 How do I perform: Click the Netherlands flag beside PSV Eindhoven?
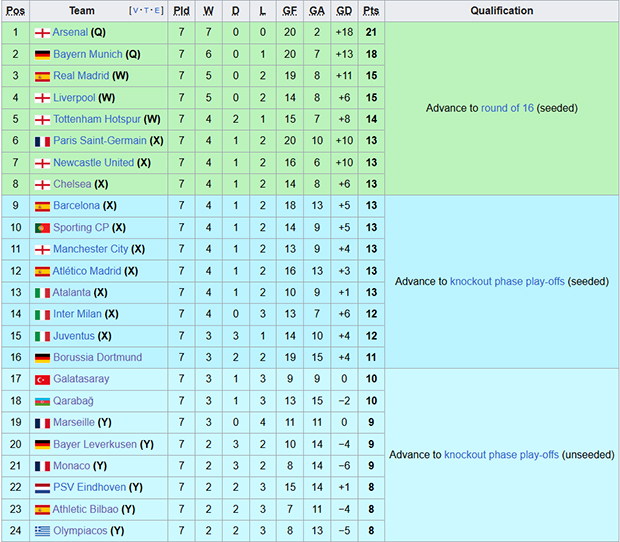tap(42, 487)
